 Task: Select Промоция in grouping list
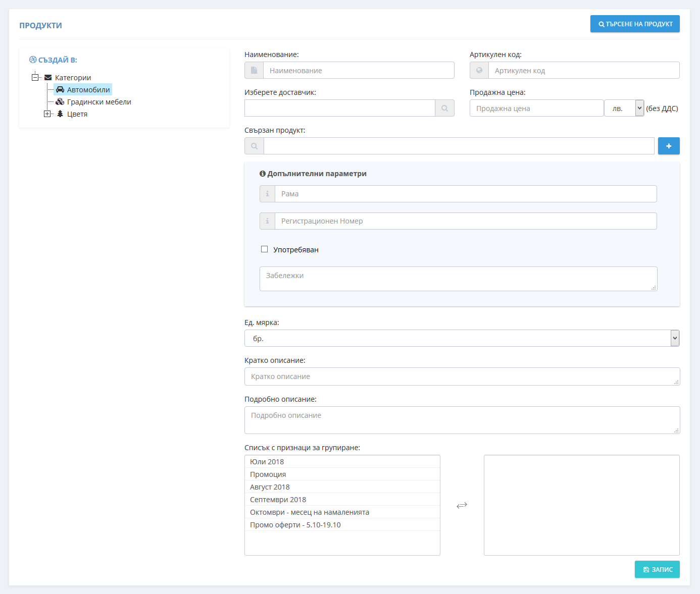[x=342, y=474]
